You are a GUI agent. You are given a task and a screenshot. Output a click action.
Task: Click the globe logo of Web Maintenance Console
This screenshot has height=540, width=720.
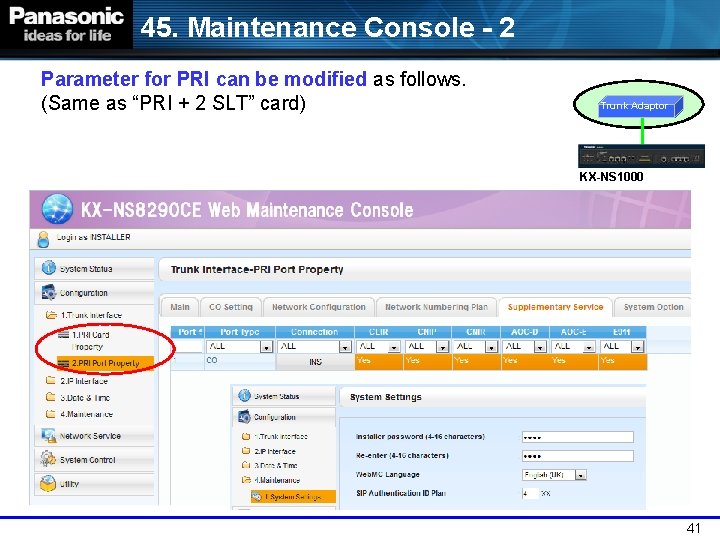coord(57,209)
